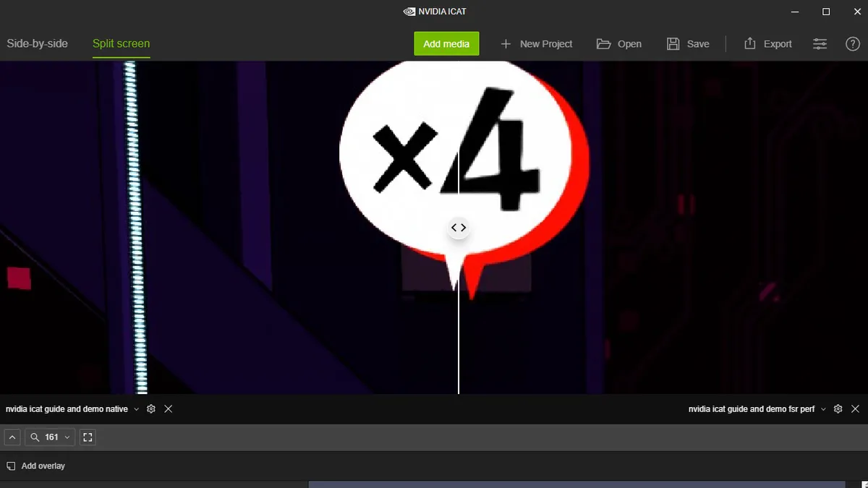This screenshot has height=488, width=868.
Task: Remove the 'demo fsr perf' media with X
Action: [x=856, y=409]
